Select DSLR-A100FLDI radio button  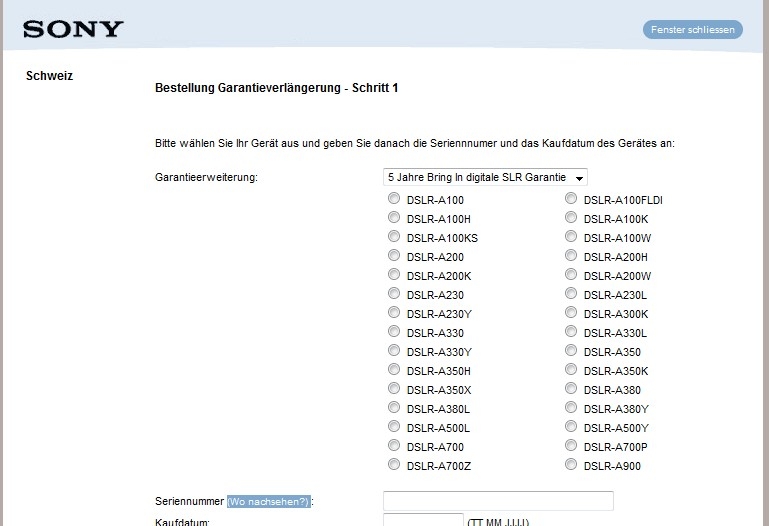[571, 199]
